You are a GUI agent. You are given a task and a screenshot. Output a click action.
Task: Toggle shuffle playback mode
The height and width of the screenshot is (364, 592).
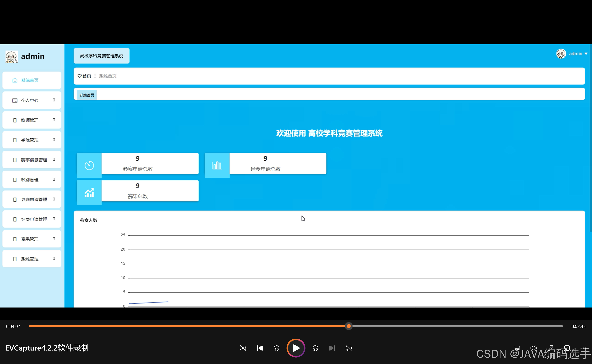coord(243,348)
